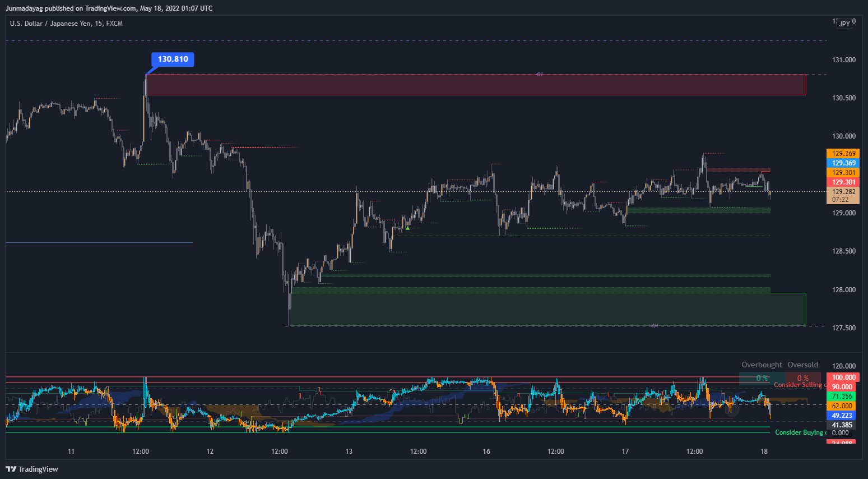Click the red 0 % value under Oversold
This screenshot has width=868, height=479.
[x=803, y=378]
